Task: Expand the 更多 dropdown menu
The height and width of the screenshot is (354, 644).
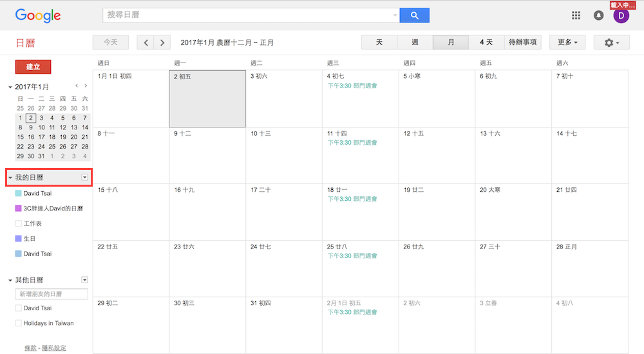Action: [x=567, y=42]
